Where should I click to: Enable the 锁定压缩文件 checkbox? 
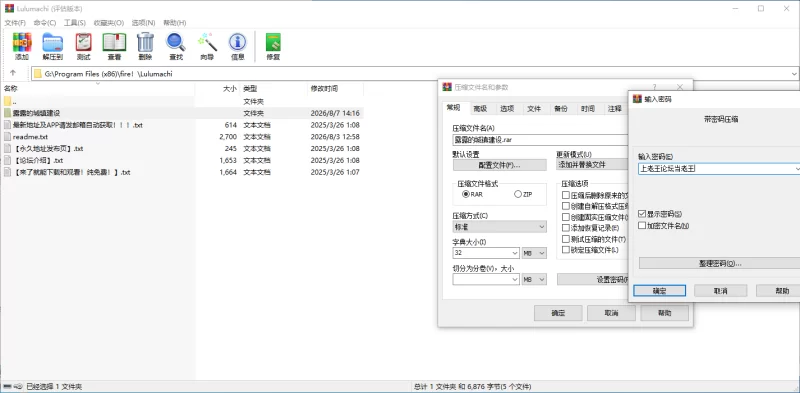566,250
